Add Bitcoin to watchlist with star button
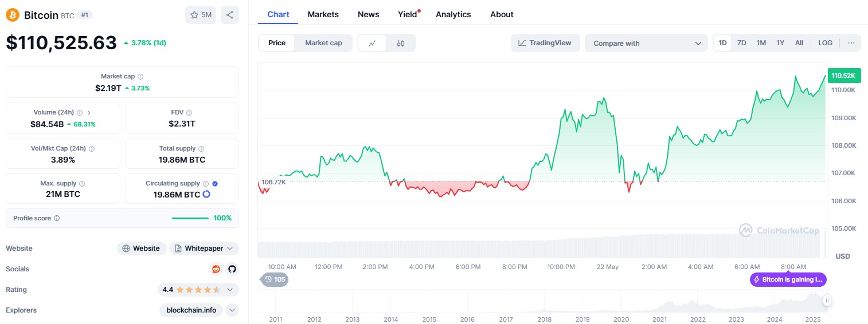 click(201, 15)
